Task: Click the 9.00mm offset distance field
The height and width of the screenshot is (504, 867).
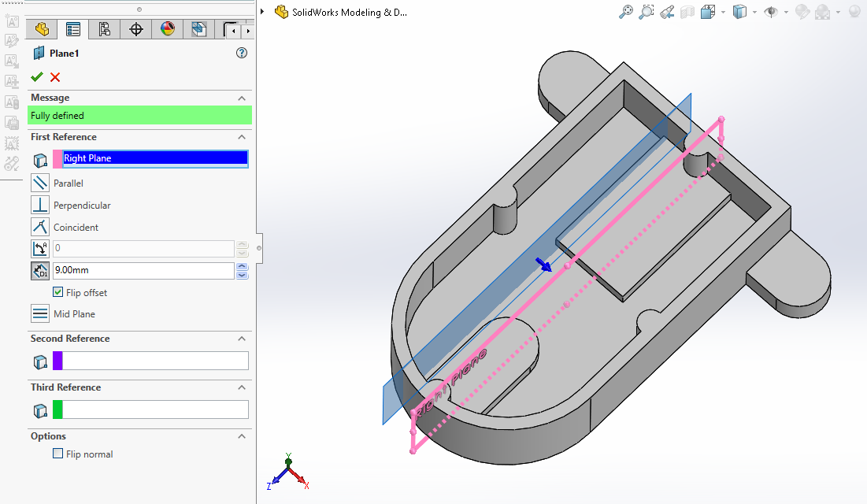Action: (143, 271)
